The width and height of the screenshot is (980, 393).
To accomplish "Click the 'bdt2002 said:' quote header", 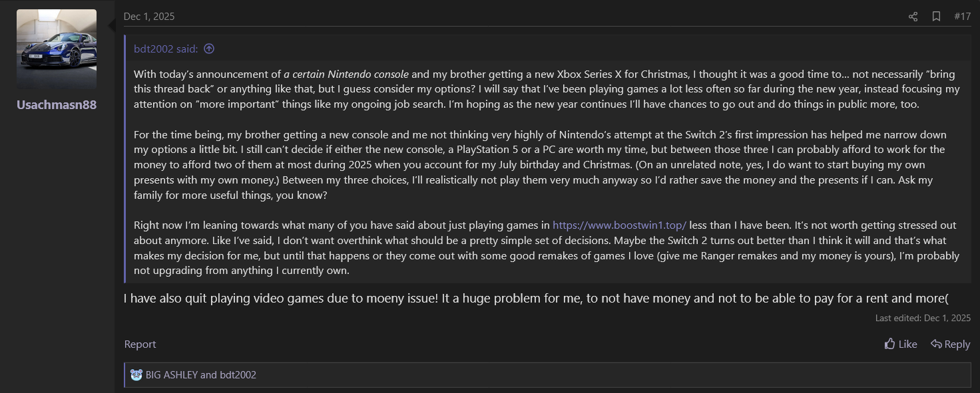I will 165,49.
